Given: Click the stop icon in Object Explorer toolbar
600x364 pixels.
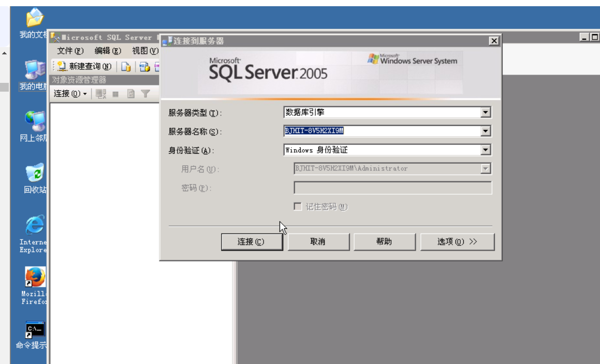Looking at the screenshot, I should (115, 94).
